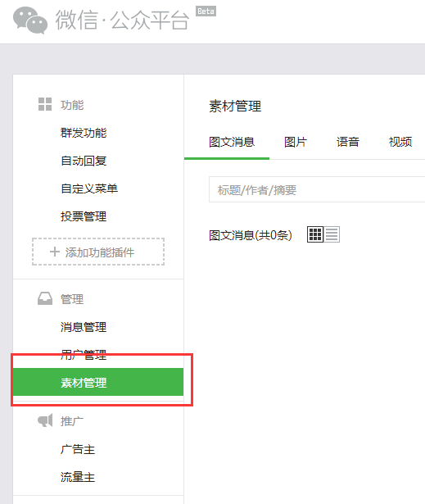Click the 推广 section header
Screen dimensions: 425x504
[x=72, y=421]
